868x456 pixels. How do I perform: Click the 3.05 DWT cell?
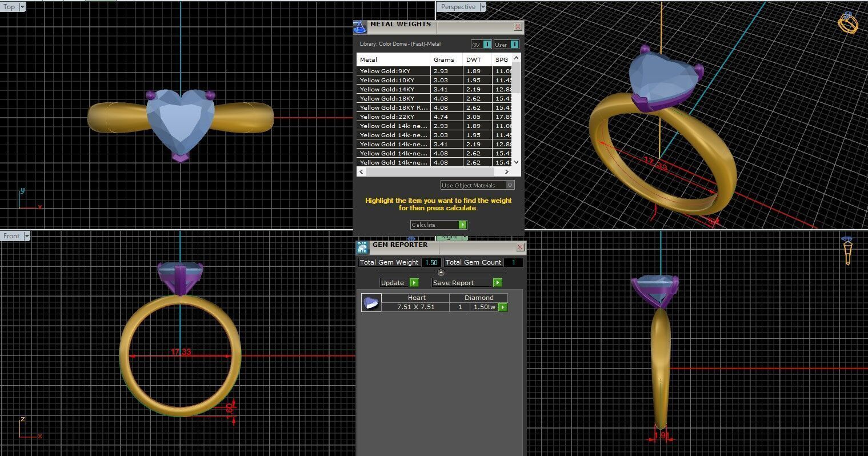click(x=478, y=117)
